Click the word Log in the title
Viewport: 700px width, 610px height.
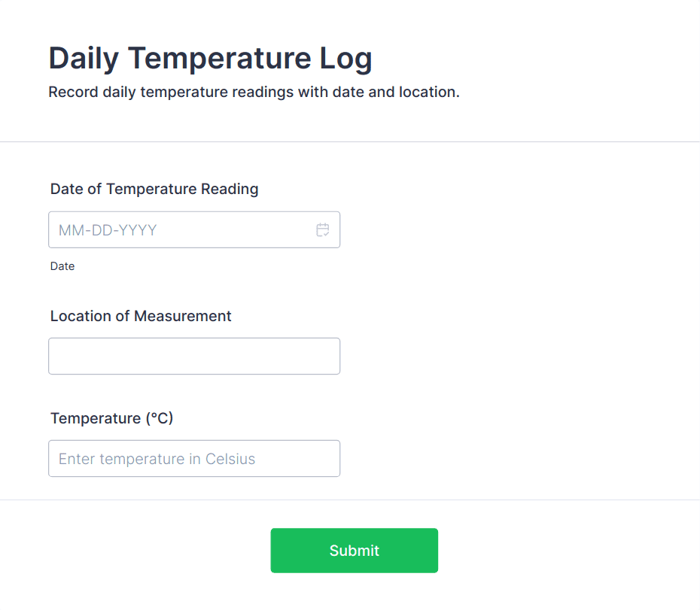342,59
